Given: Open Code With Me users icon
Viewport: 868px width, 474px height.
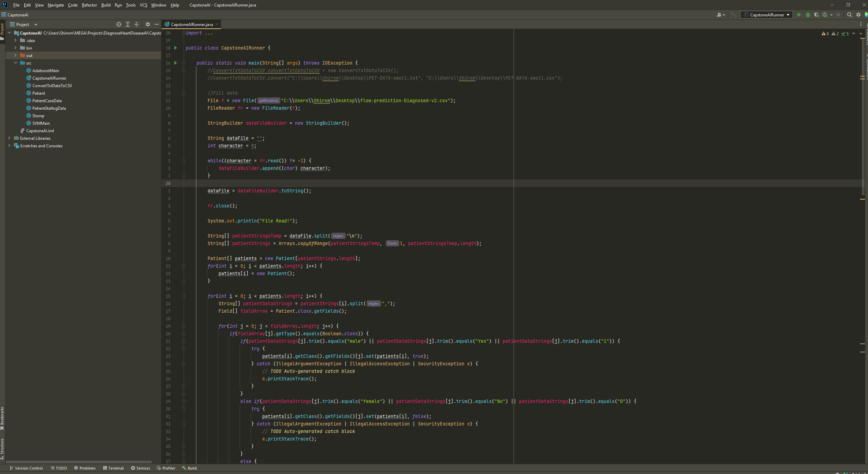Looking at the screenshot, I should 720,15.
